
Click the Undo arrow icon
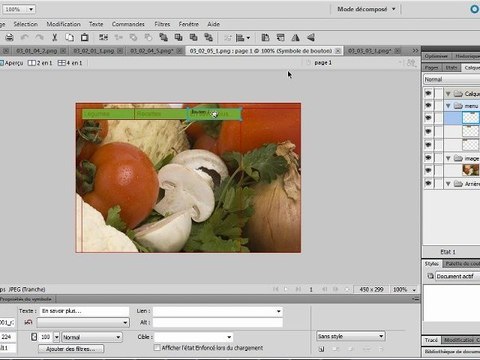pos(24,37)
